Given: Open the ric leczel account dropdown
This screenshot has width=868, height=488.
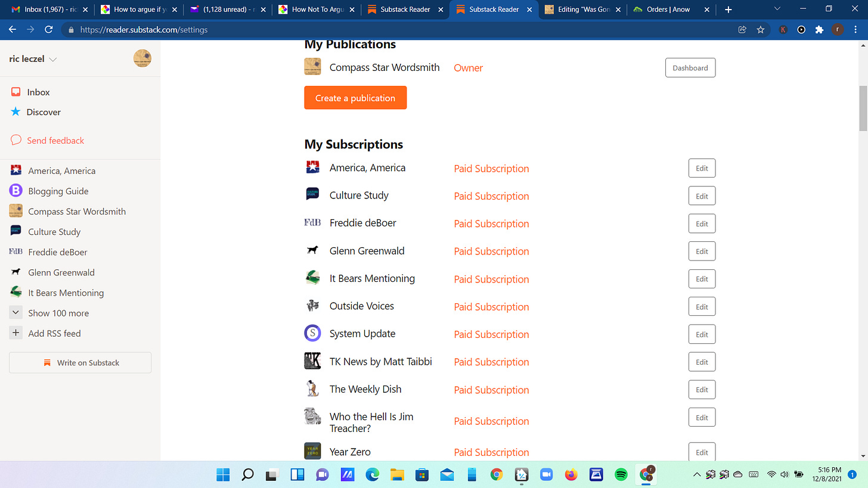Looking at the screenshot, I should 33,59.
